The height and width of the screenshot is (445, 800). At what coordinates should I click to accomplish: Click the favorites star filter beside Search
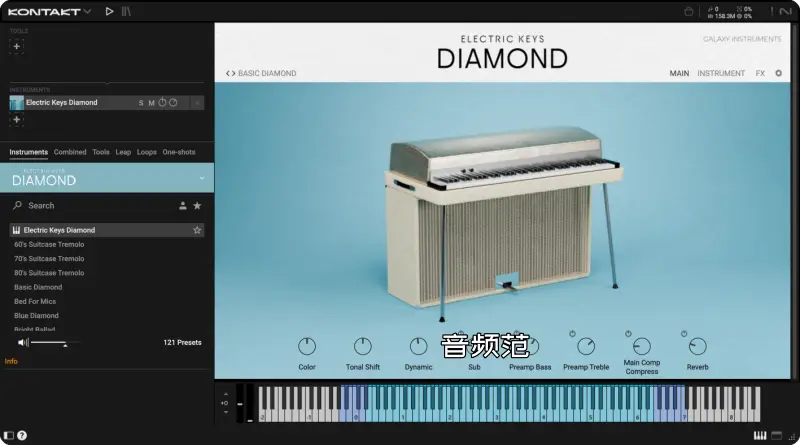point(197,205)
